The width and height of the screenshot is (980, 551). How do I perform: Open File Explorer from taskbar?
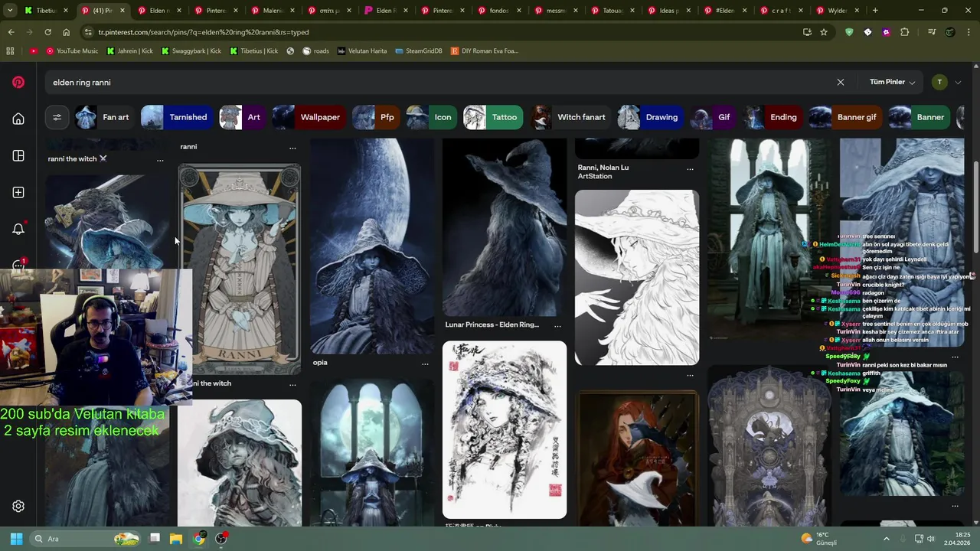(x=176, y=539)
